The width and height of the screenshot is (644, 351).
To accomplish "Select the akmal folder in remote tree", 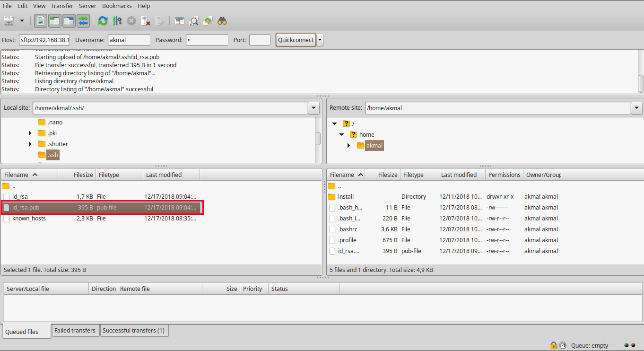I will click(x=370, y=145).
